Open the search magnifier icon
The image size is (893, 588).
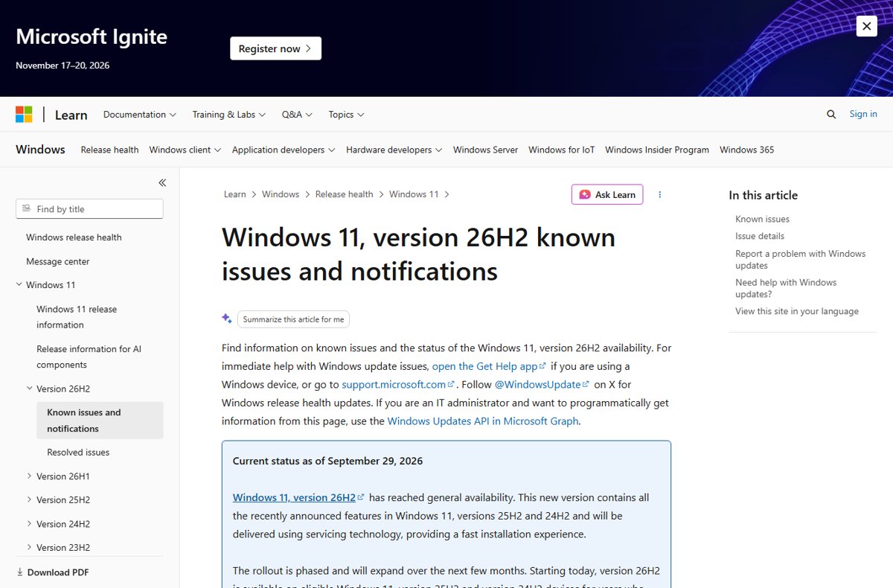[x=831, y=114]
